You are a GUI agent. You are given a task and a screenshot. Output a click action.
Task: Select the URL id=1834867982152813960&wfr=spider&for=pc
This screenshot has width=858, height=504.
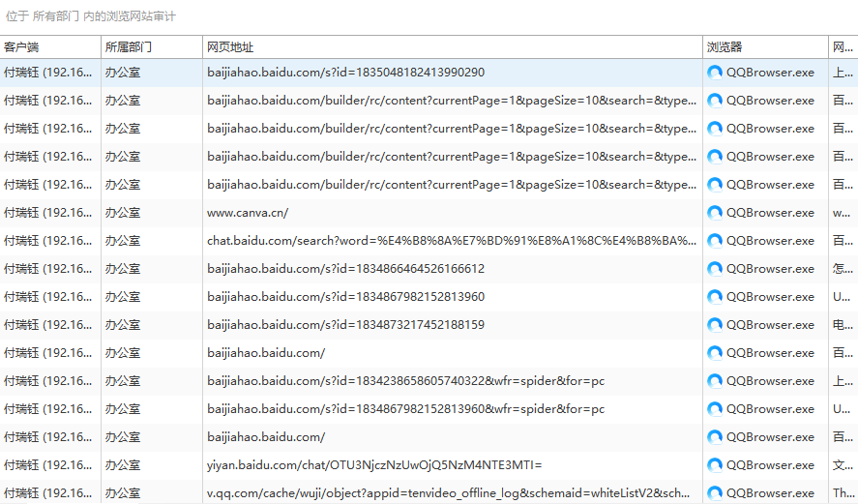click(406, 409)
